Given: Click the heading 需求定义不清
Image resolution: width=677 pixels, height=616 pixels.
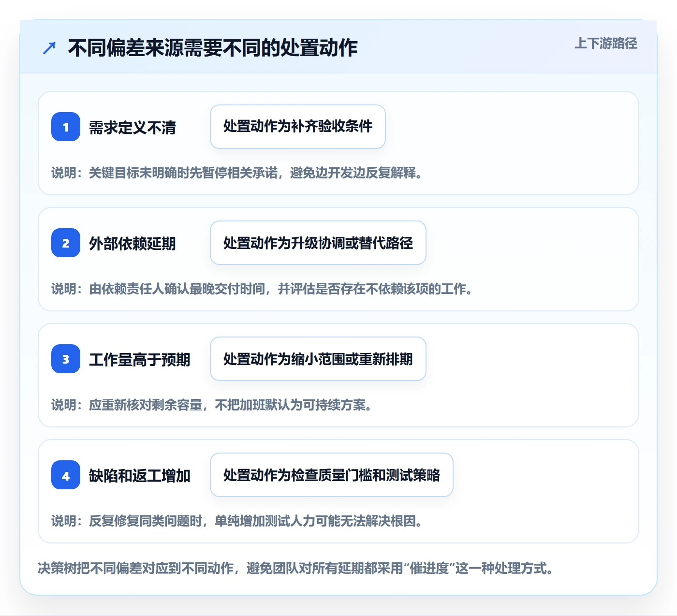Looking at the screenshot, I should (x=132, y=128).
